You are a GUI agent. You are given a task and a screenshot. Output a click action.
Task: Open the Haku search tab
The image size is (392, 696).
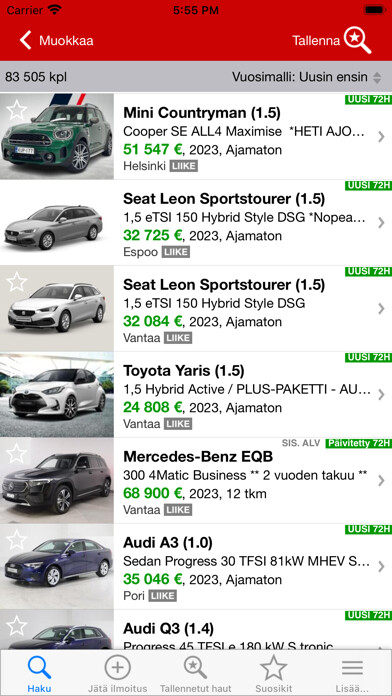pyautogui.click(x=39, y=674)
